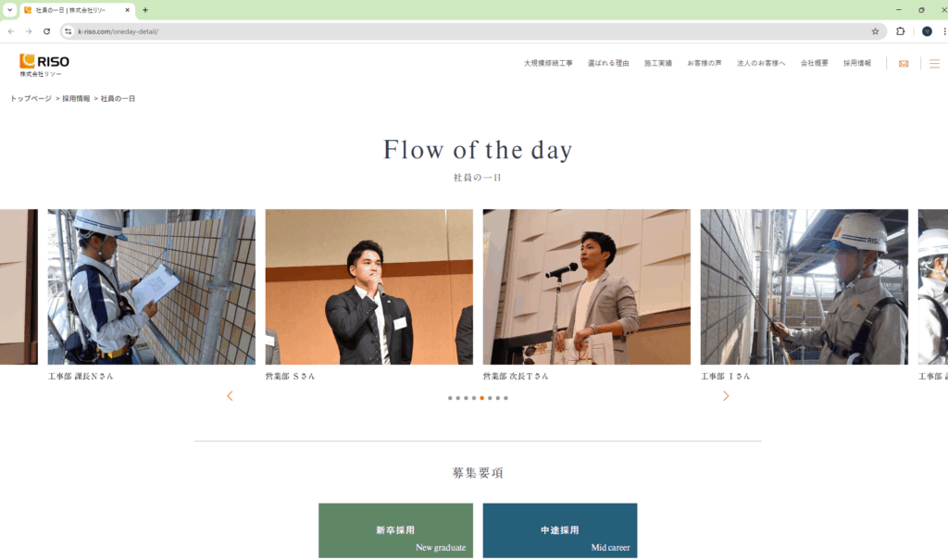Expand the tab search dropdown
This screenshot has width=948, height=560.
pos(9,10)
